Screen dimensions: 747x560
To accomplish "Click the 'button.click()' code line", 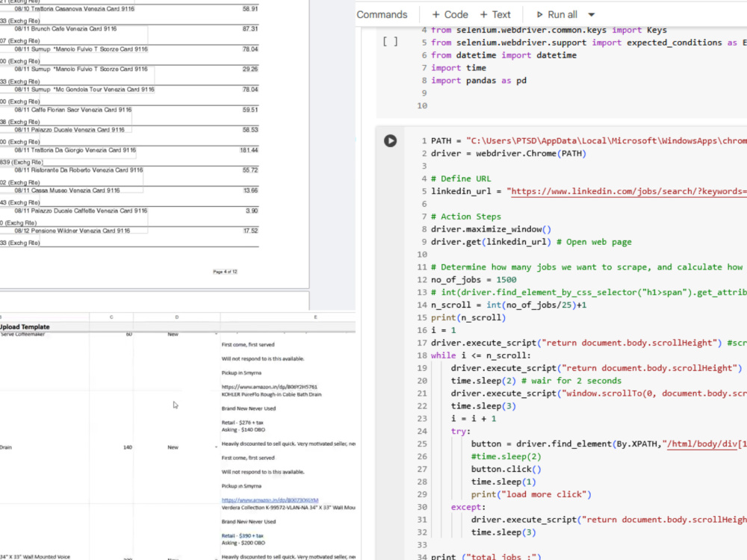I will (x=506, y=470).
